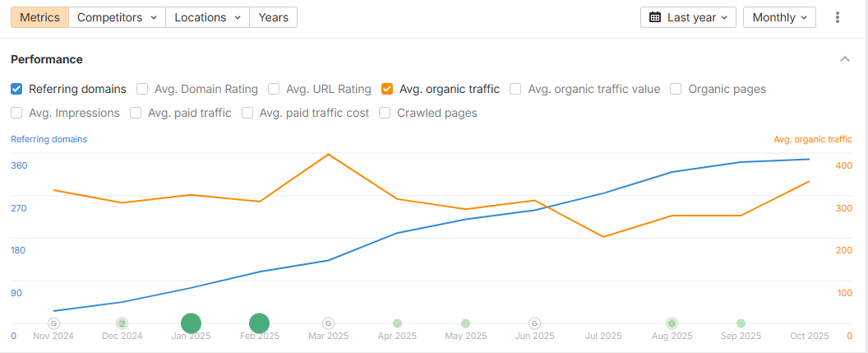Viewport: 868px width, 353px height.
Task: Click the small green dot at Apr 2025
Action: pos(397,323)
